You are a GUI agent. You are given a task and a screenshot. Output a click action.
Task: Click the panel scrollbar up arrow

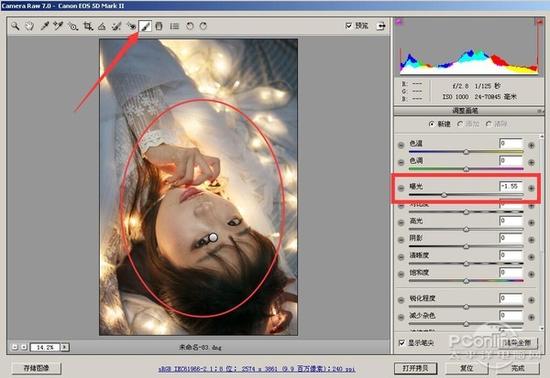[x=542, y=136]
